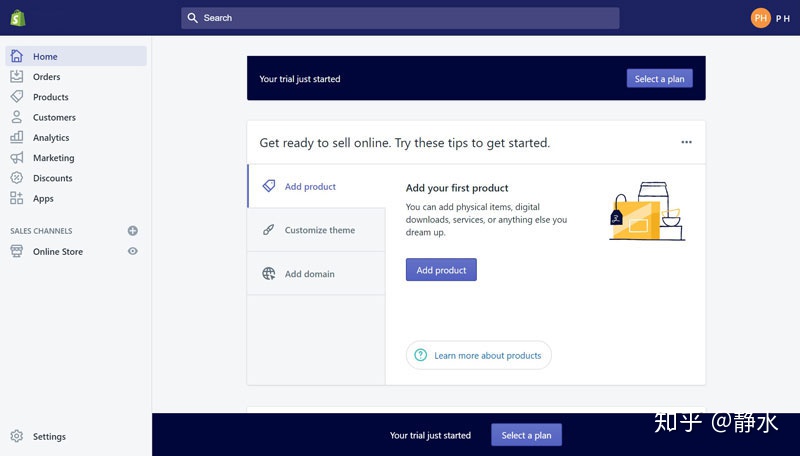Click the Apps grid icon
This screenshot has height=456, width=800.
coord(17,198)
